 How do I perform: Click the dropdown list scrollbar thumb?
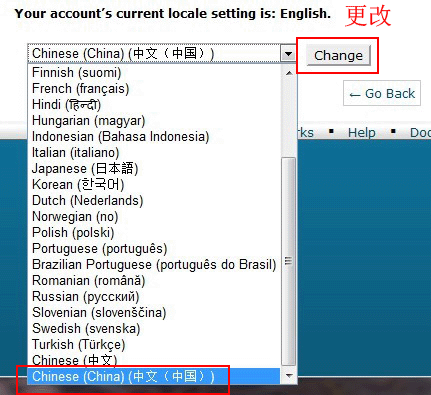click(x=289, y=261)
